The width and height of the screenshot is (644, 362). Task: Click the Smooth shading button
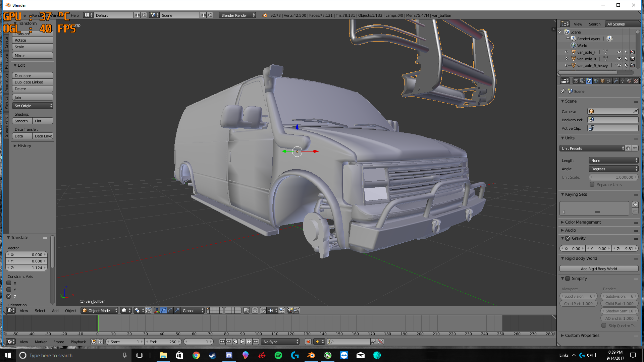[22, 121]
